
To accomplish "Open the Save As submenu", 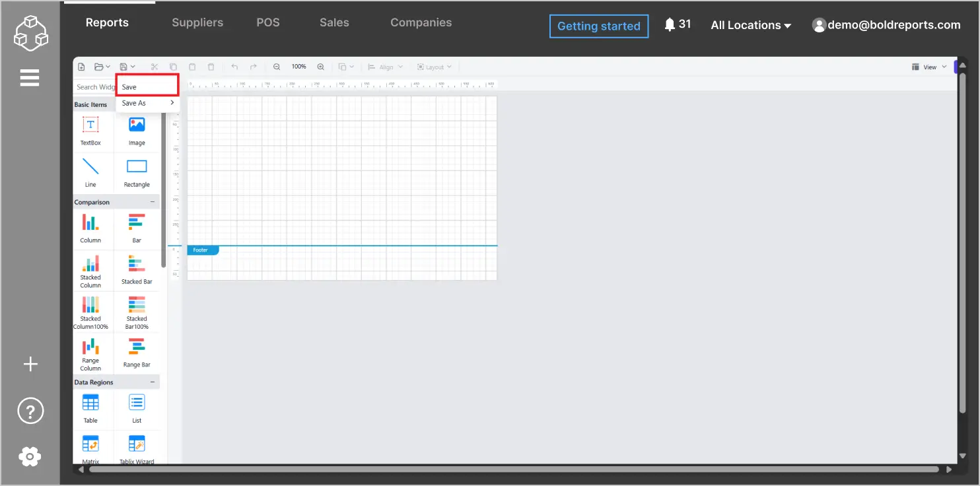I will pos(147,103).
